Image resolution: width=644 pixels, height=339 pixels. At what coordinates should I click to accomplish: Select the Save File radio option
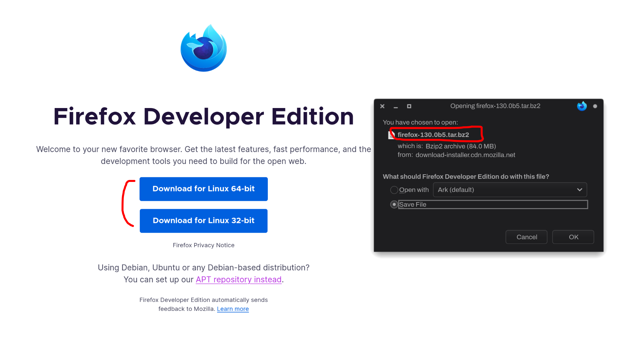(394, 204)
